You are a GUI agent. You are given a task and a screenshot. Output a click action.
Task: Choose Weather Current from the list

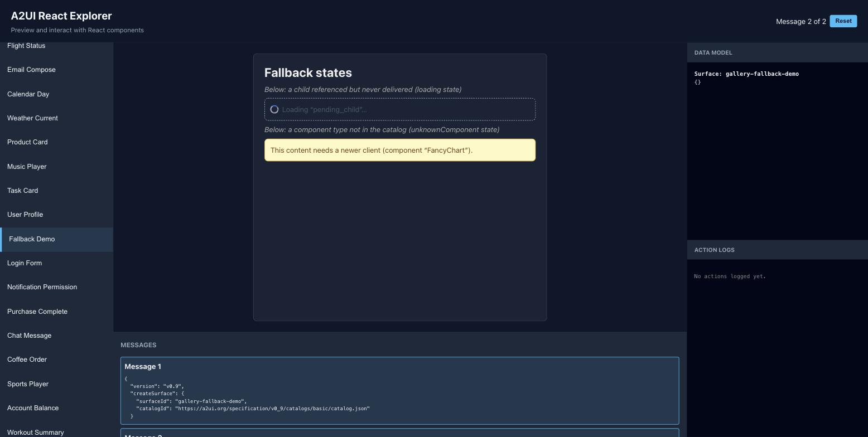pyautogui.click(x=56, y=118)
